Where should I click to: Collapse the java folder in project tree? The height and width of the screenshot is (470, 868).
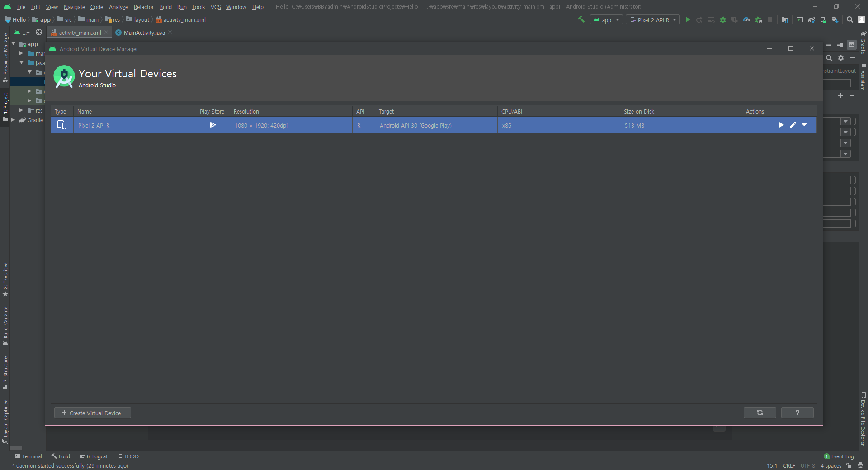click(x=21, y=63)
